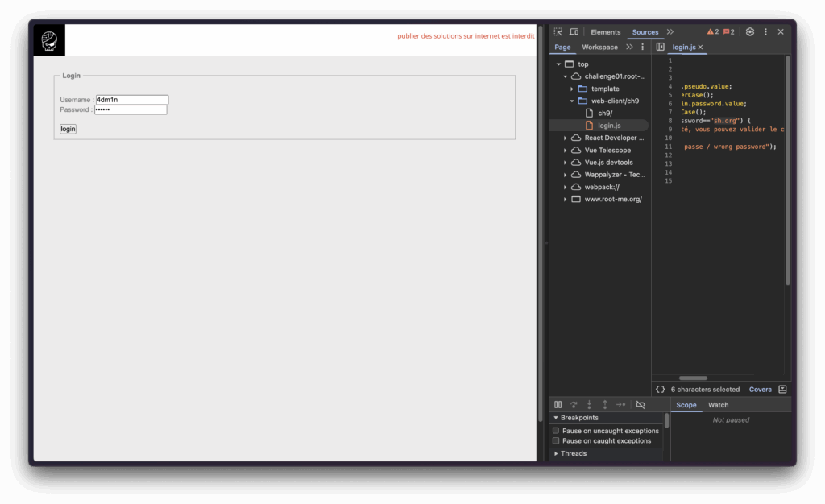Open DevTools settings gear
Screen dimensions: 825x504
(x=750, y=32)
